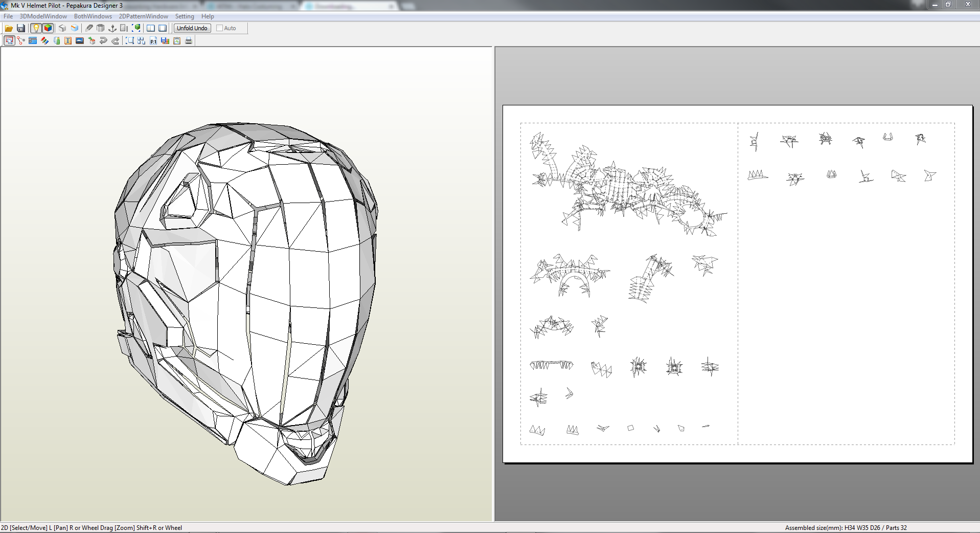980x533 pixels.
Task: Click the curved Undo arrow icon
Action: click(103, 41)
